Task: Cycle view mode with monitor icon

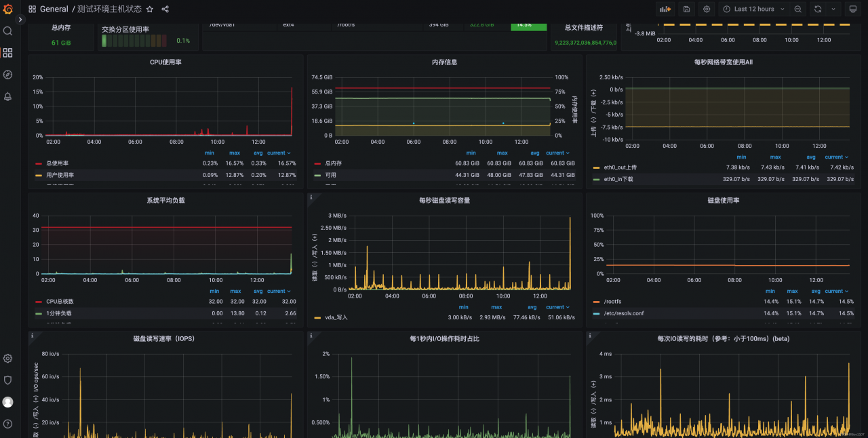Action: (853, 9)
